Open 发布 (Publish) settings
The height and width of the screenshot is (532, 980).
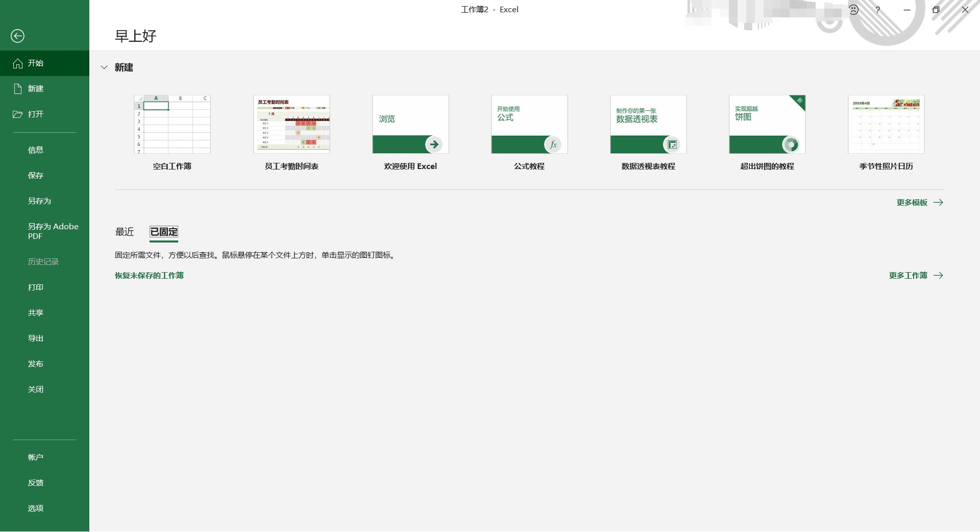(x=36, y=363)
